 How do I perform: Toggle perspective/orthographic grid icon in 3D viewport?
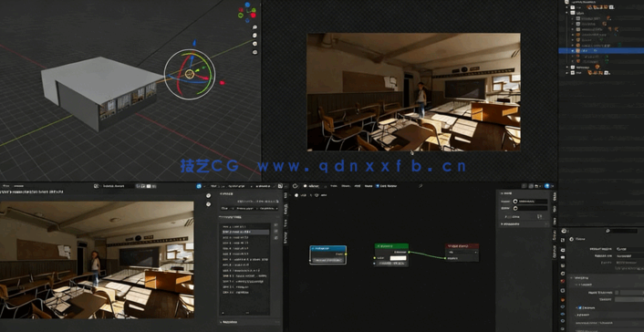click(254, 52)
